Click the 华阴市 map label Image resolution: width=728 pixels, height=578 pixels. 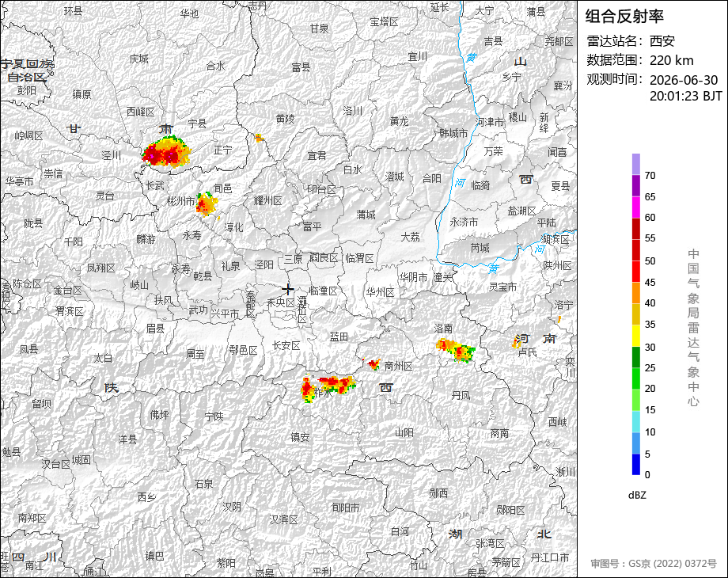413,277
